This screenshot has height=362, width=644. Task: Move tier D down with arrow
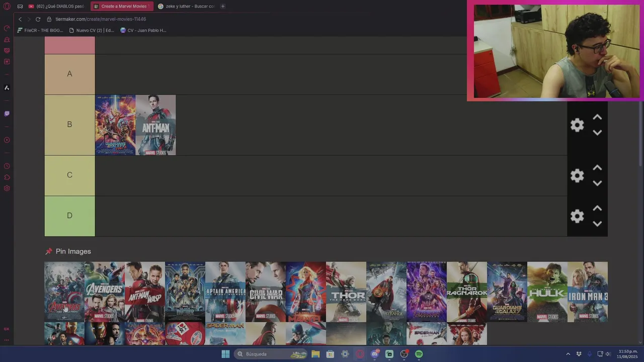[x=597, y=224]
